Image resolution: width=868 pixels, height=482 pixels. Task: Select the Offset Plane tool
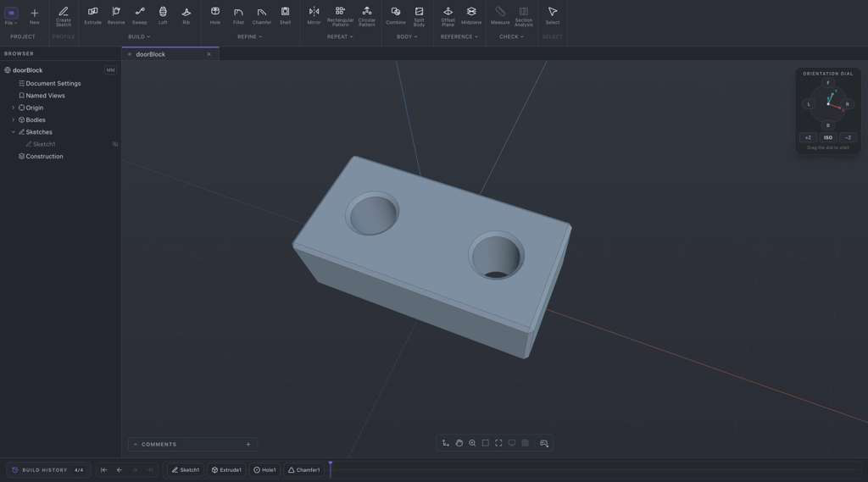[448, 16]
